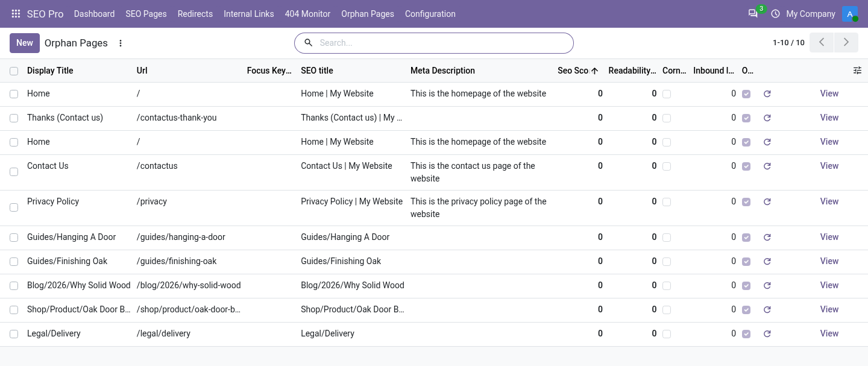Open the Configuration menu
The image size is (868, 366).
[x=430, y=14]
